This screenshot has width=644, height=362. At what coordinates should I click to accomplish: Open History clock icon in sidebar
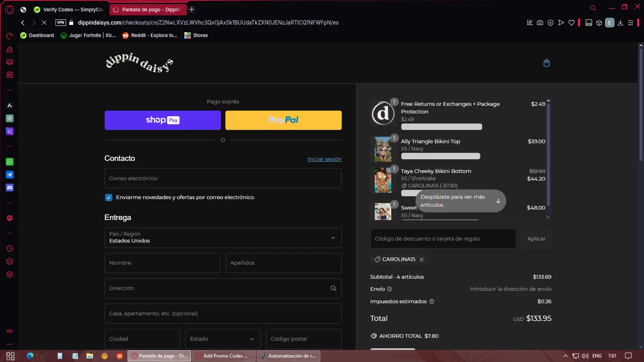9,249
